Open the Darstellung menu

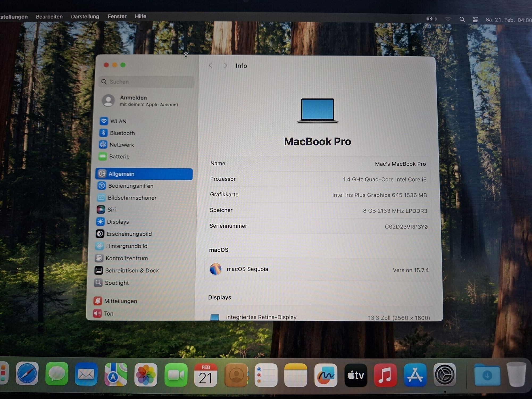tap(85, 16)
